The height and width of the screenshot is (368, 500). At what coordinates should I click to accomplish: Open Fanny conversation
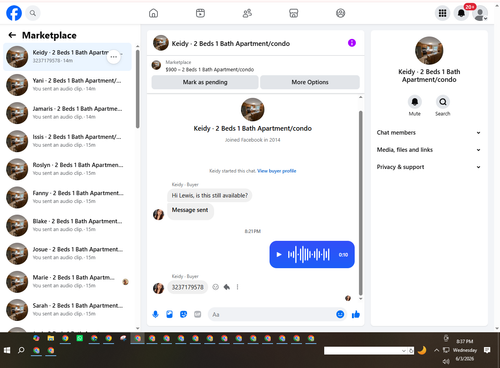(x=68, y=197)
